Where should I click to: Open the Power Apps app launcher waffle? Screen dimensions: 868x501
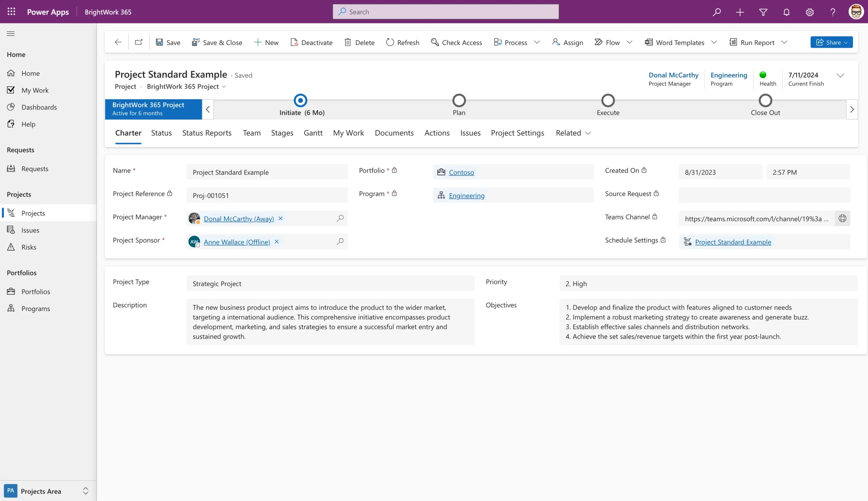pyautogui.click(x=11, y=12)
